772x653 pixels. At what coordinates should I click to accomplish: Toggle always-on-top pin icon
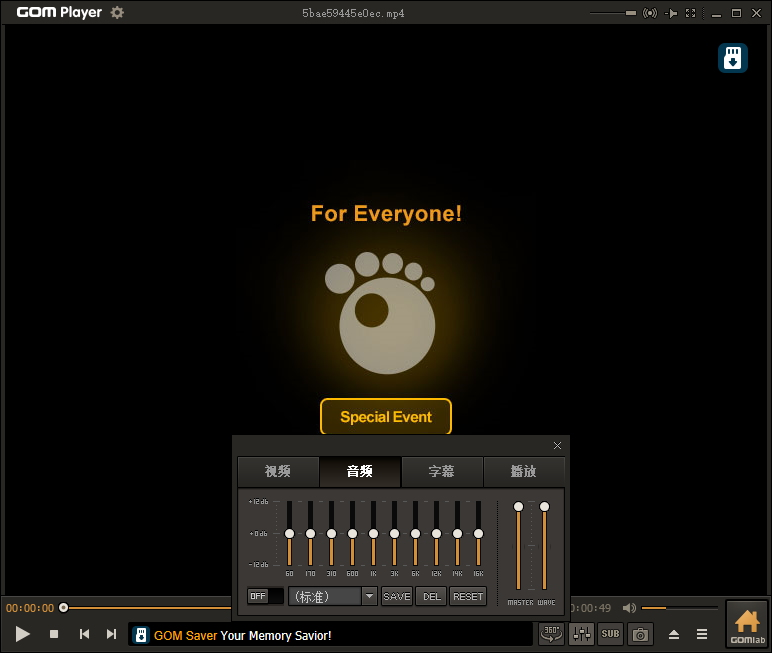pos(671,13)
